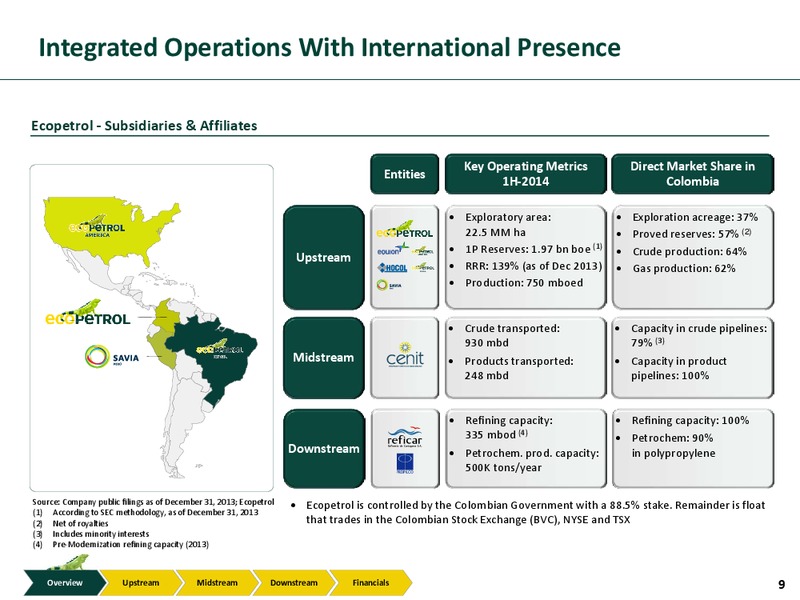This screenshot has width=800, height=600.
Task: Click the text Exploratory area: 22.5 MM ha
Action: coord(508,224)
